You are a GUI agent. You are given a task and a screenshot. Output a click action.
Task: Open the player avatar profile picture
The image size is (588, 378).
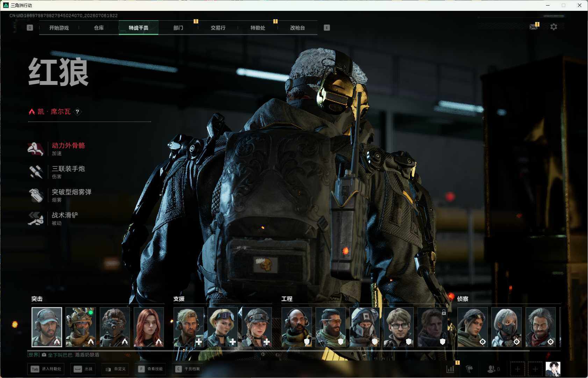(553, 369)
